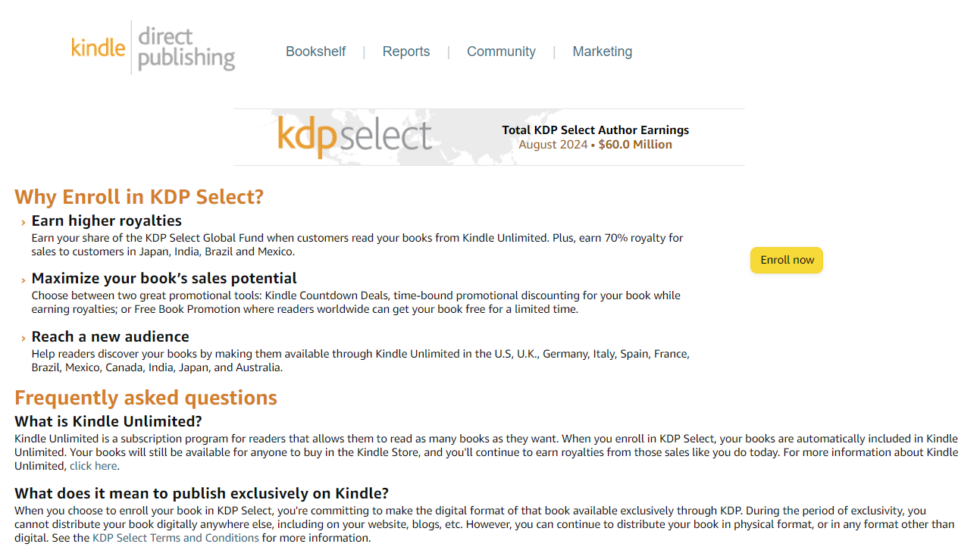Viewport: 980px width, 550px height.
Task: Navigate to the Community section
Action: [x=501, y=51]
